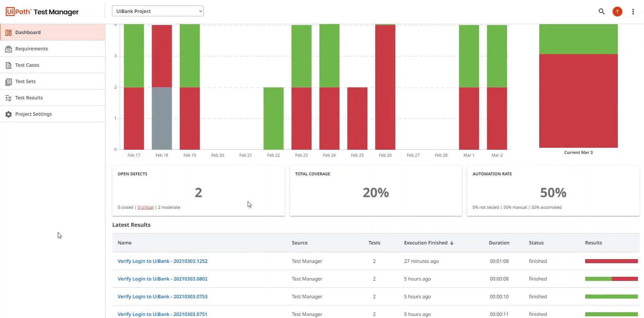Sort results by the Duration column
Image resolution: width=644 pixels, height=318 pixels.
(499, 243)
